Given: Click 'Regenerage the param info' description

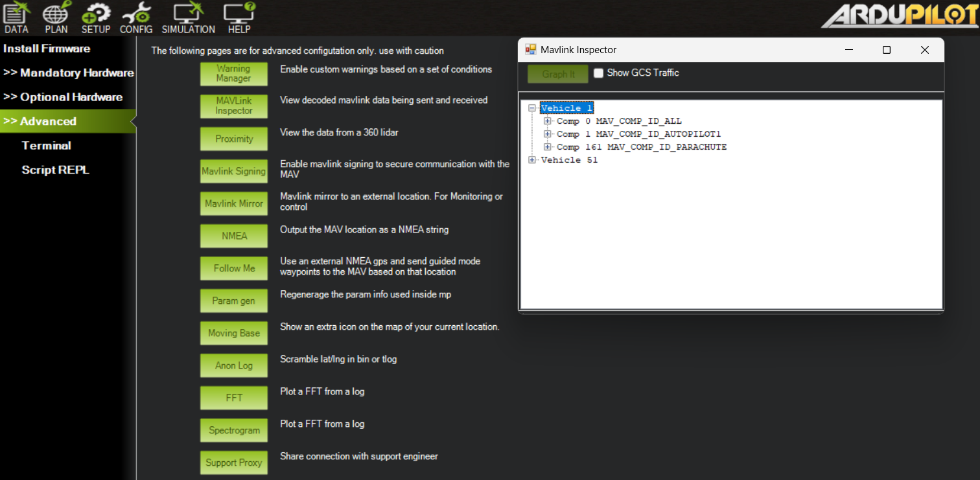Looking at the screenshot, I should click(366, 294).
